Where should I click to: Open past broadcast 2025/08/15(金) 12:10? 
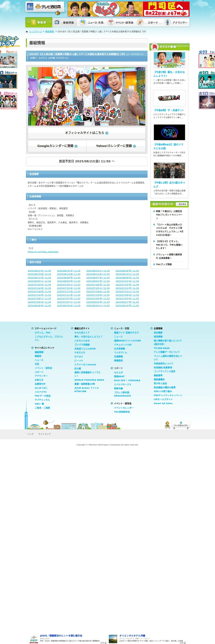click(39, 274)
